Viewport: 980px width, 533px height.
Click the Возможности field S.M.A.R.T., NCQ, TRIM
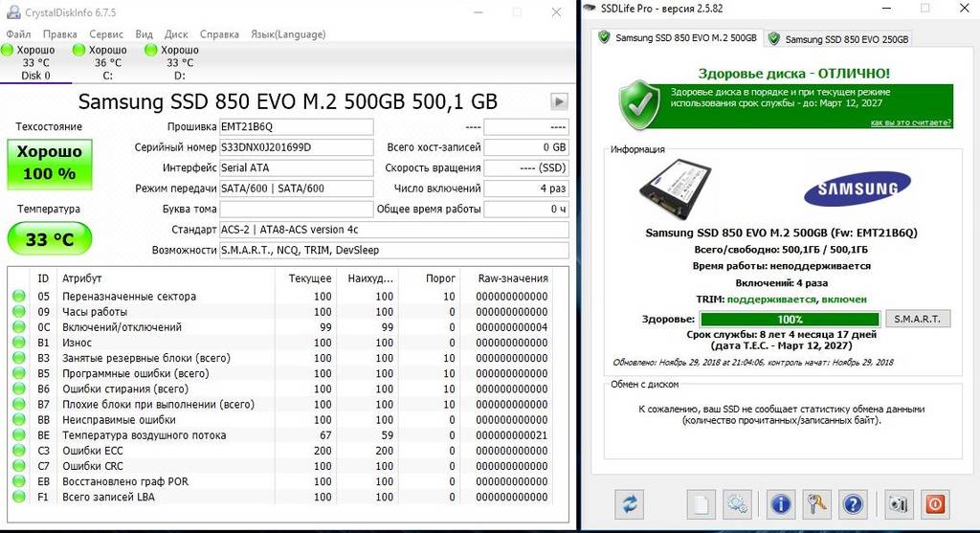tap(393, 251)
